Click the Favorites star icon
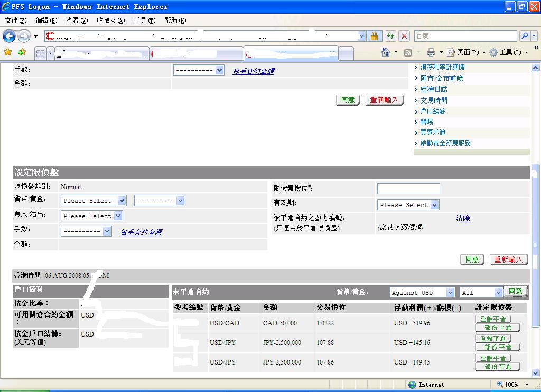This screenshot has height=392, width=541. click(x=7, y=52)
